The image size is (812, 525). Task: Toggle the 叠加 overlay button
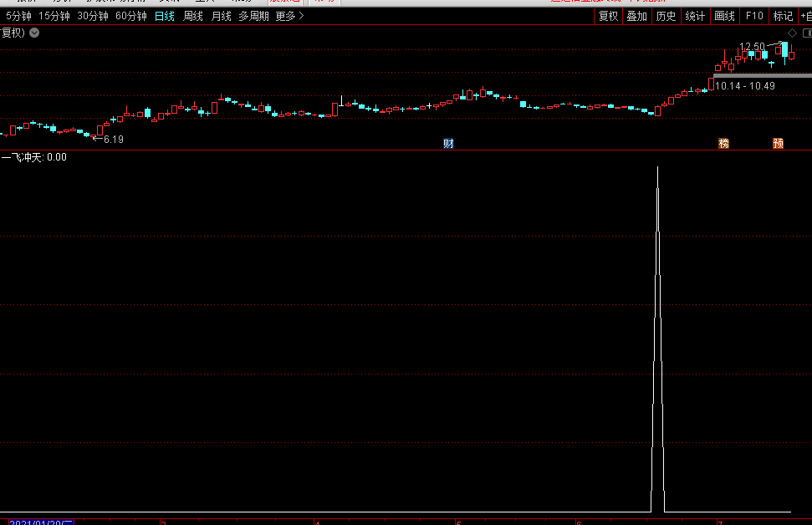(x=636, y=16)
